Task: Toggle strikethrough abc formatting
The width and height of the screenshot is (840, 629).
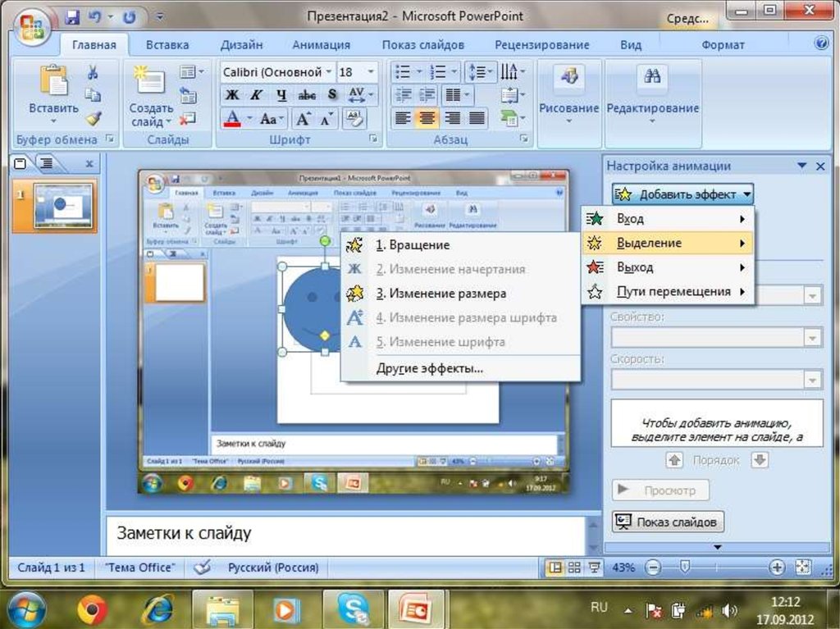Action: (307, 95)
